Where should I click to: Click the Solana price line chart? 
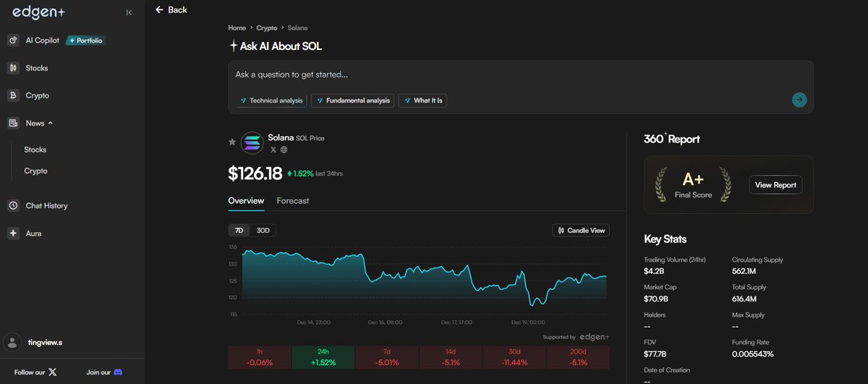[x=424, y=282]
